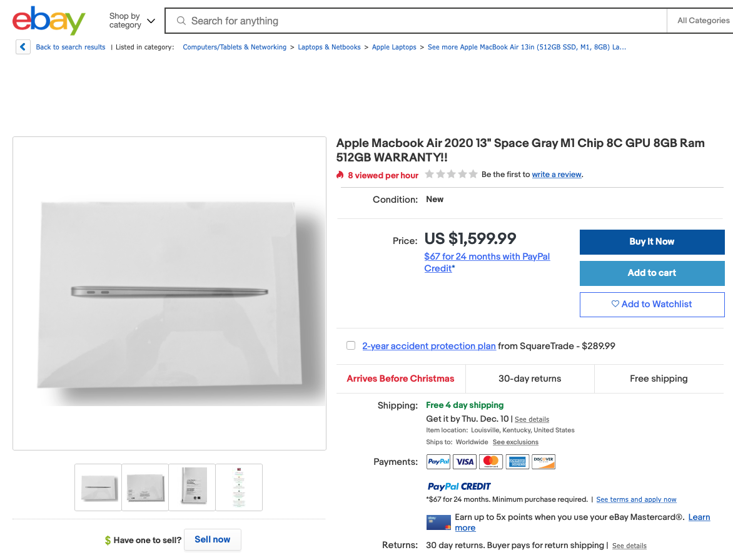The width and height of the screenshot is (733, 560).
Task: Click the eBay Mastercard image
Action: click(438, 522)
